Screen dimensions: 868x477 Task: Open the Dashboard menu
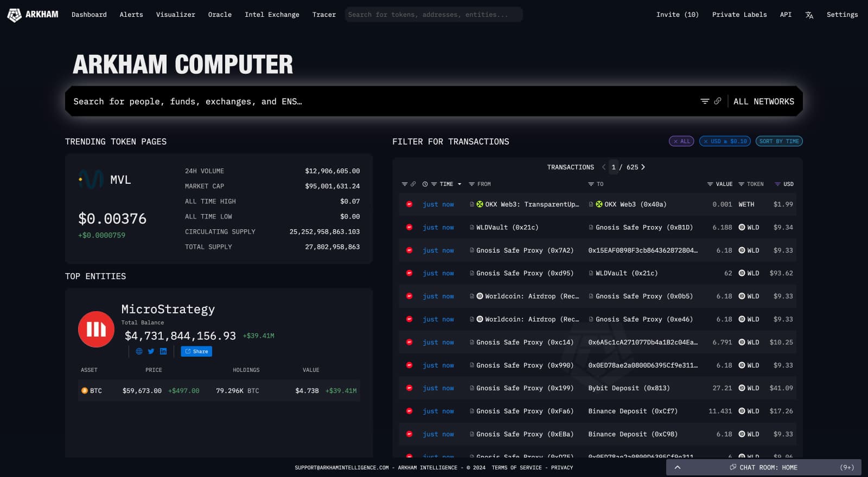[x=89, y=15]
